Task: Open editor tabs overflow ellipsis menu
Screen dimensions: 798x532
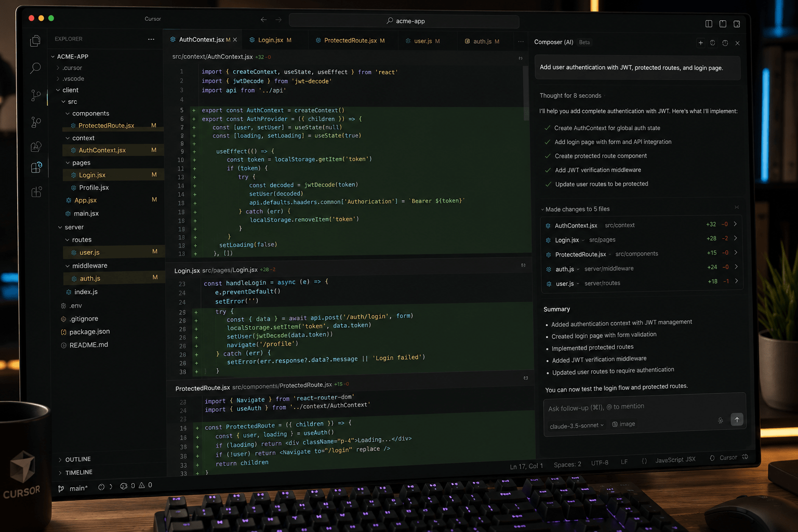Action: (521, 42)
